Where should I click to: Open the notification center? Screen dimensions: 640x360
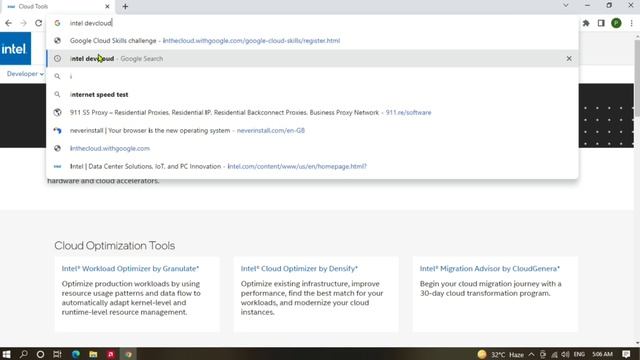click(x=626, y=354)
